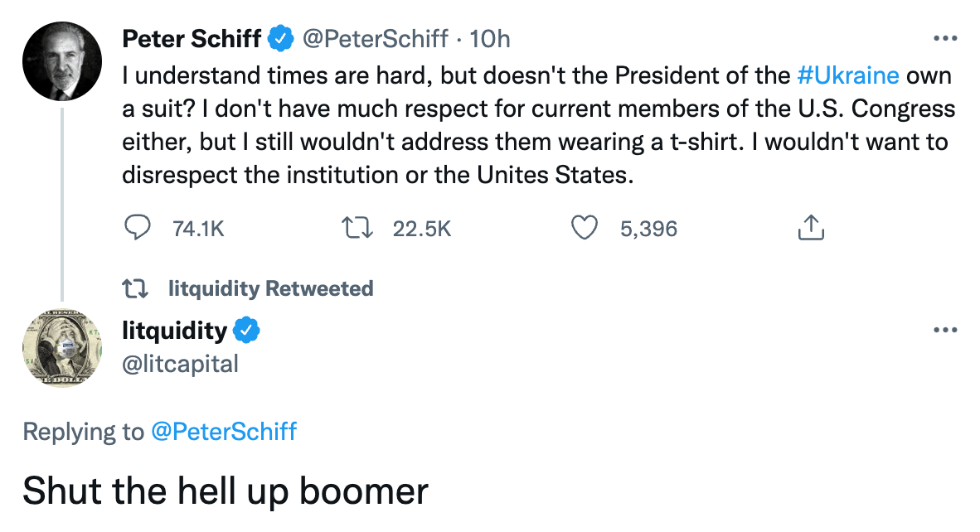
Task: Click the litquidity Retweeted label
Action: pyautogui.click(x=270, y=288)
